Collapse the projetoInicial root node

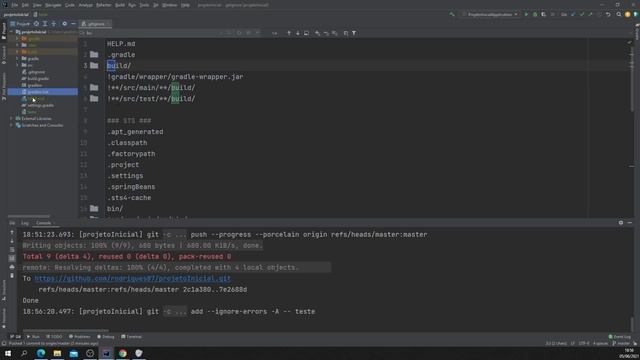click(x=12, y=32)
